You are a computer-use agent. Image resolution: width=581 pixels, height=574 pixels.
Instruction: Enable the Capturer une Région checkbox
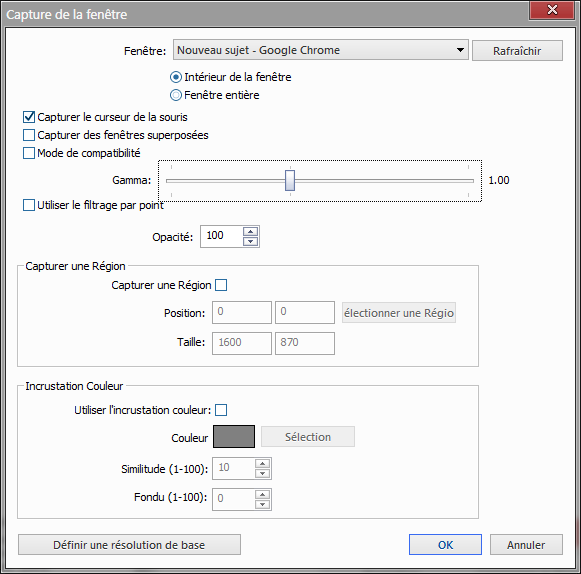[x=221, y=285]
